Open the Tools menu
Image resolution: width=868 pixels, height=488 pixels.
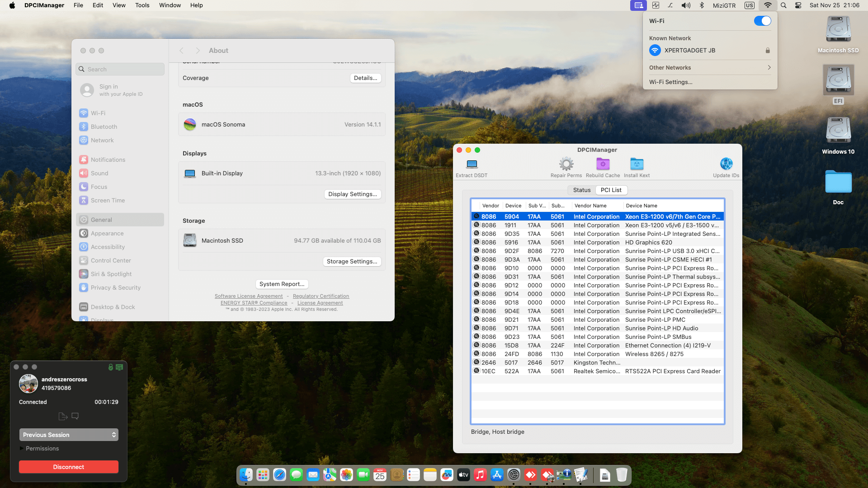coord(142,5)
